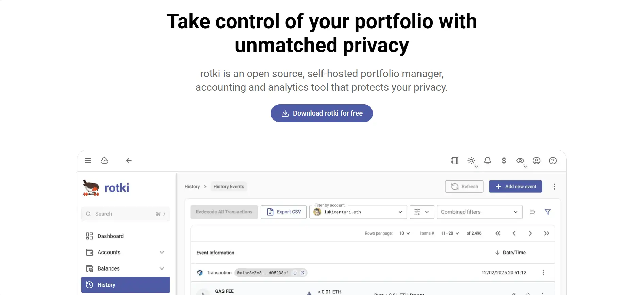The height and width of the screenshot is (295, 644).
Task: Toggle privacy mode eye icon
Action: (520, 161)
